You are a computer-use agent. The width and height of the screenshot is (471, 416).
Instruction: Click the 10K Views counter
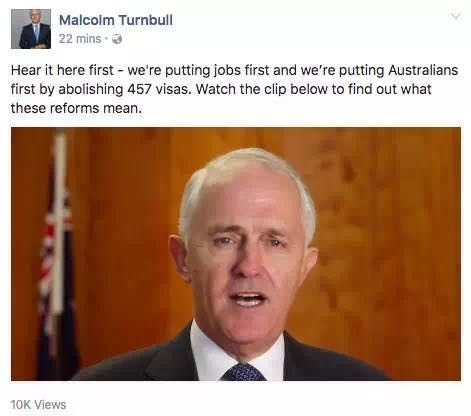point(38,405)
